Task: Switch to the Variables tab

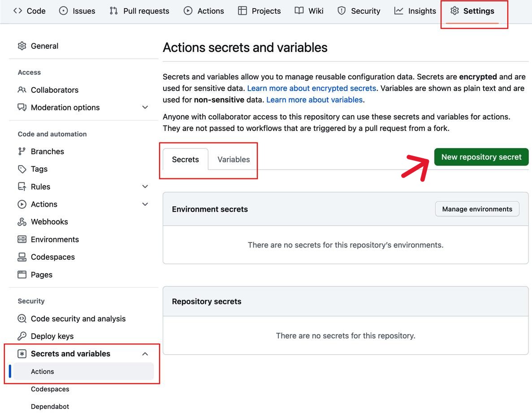Action: point(234,159)
